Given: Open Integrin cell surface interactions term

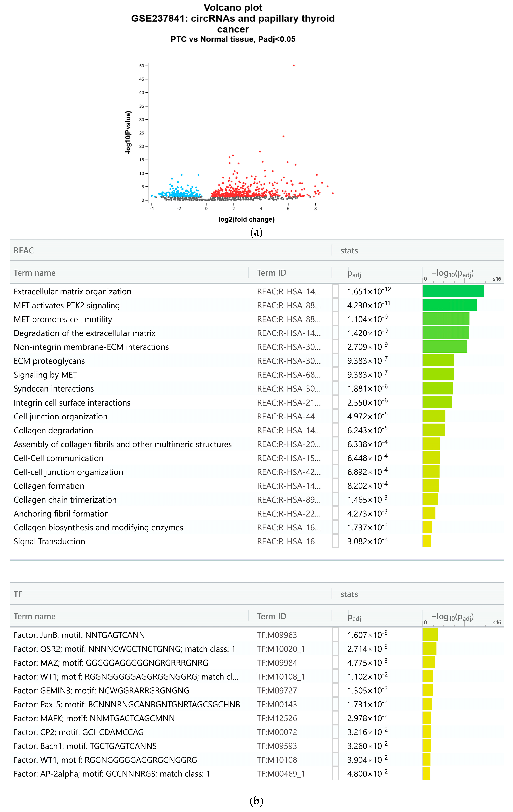Looking at the screenshot, I should coord(72,403).
